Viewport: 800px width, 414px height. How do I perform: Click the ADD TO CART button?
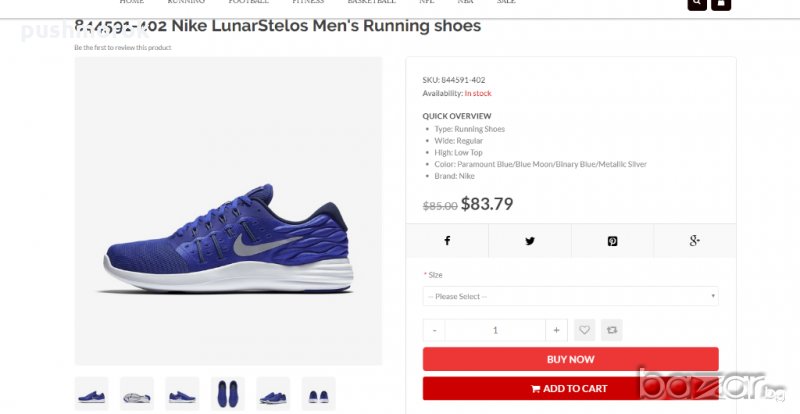click(x=570, y=388)
